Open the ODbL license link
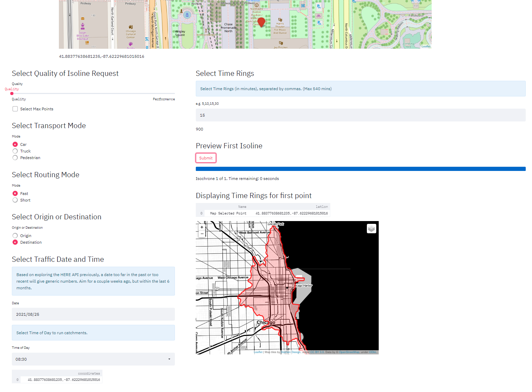532x392 pixels. tap(373, 352)
